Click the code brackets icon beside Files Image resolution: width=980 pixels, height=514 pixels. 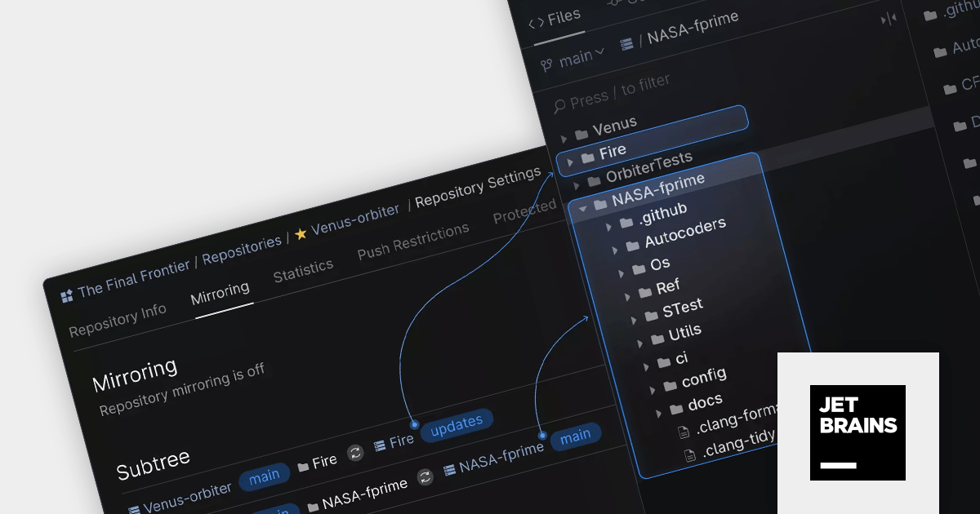[x=537, y=23]
